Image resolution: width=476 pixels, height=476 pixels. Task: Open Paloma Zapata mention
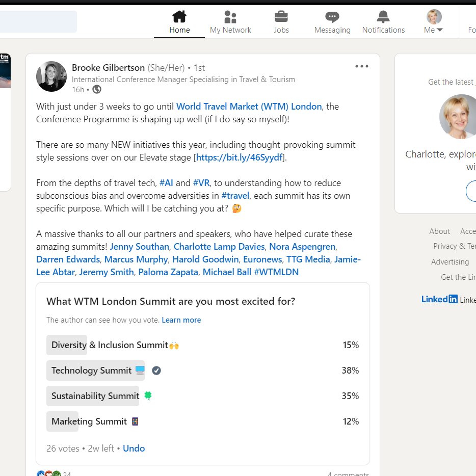(x=168, y=272)
